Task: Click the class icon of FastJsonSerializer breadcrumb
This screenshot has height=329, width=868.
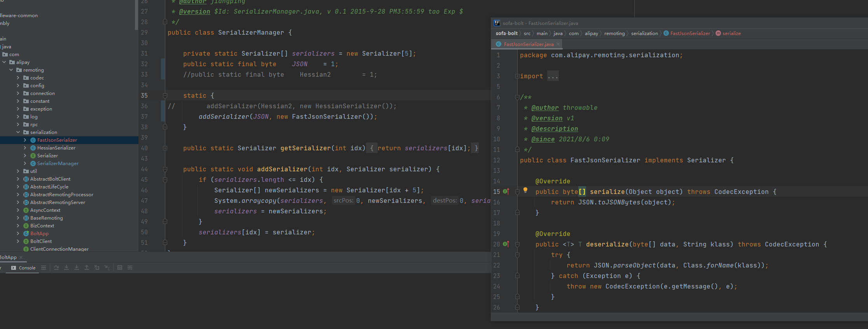Action: (666, 33)
